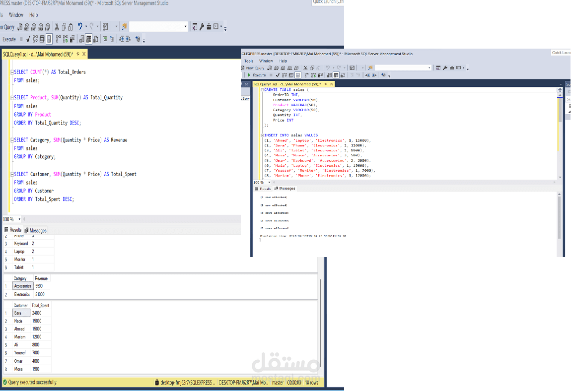Viewport: 572px width, 392px height.
Task: Click Comment Out Selected Lines icon, left window
Action: pos(105,39)
